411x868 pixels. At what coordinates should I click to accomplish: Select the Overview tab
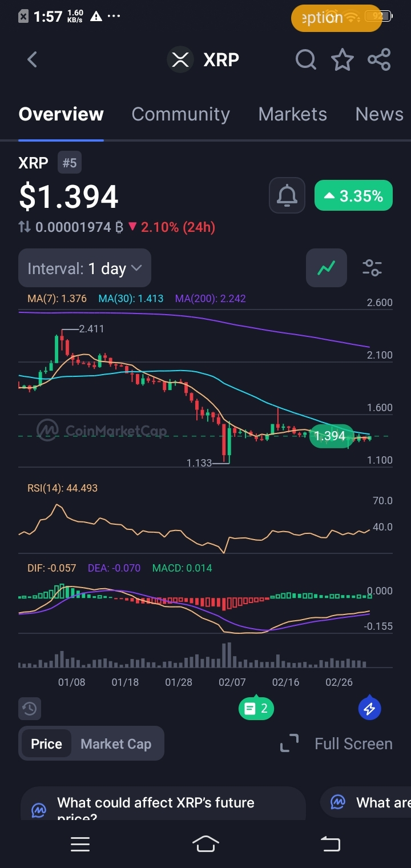point(61,114)
